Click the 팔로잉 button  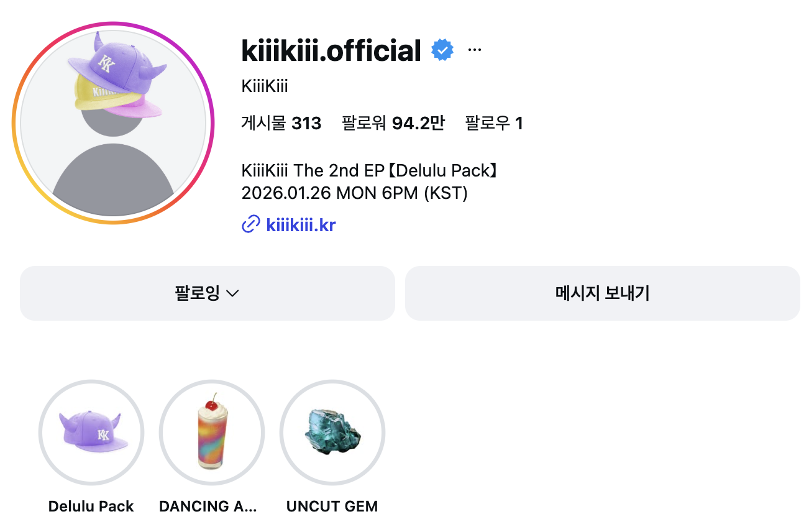tap(208, 293)
